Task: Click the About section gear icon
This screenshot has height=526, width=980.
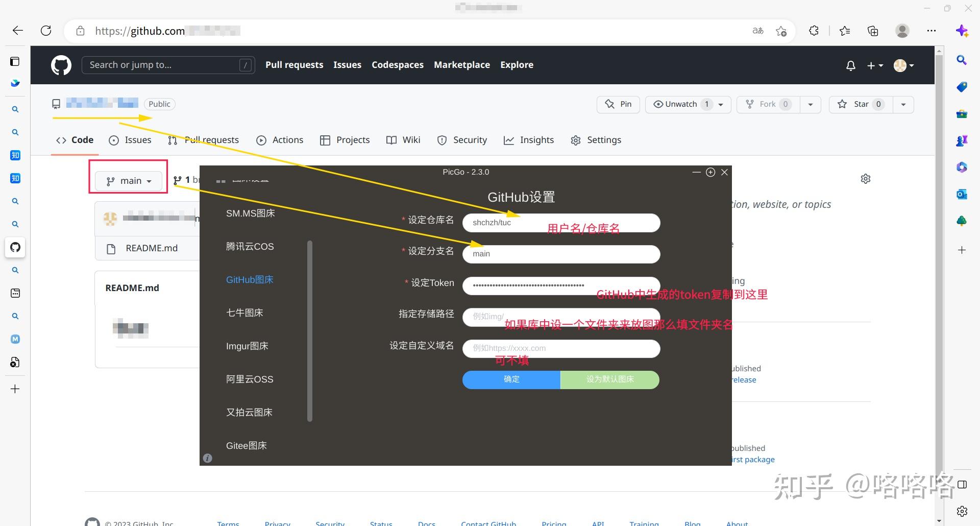Action: [x=865, y=178]
